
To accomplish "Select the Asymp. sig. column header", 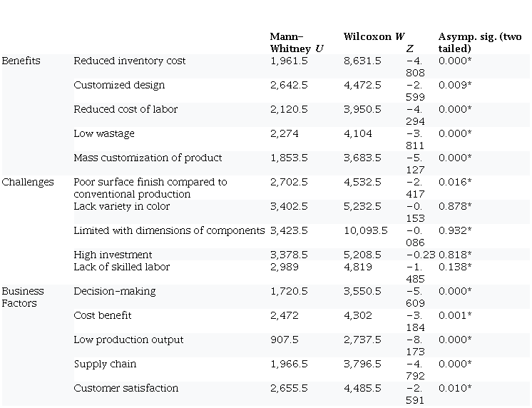I will point(479,43).
